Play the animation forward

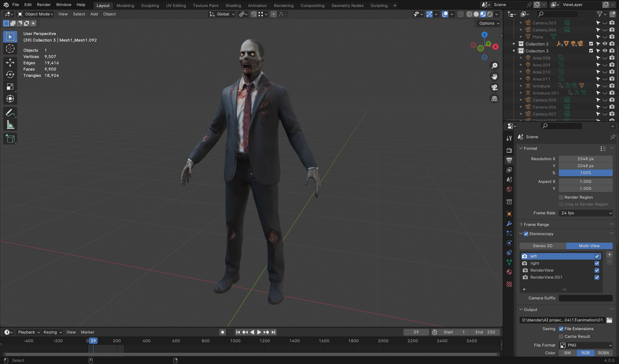click(259, 332)
